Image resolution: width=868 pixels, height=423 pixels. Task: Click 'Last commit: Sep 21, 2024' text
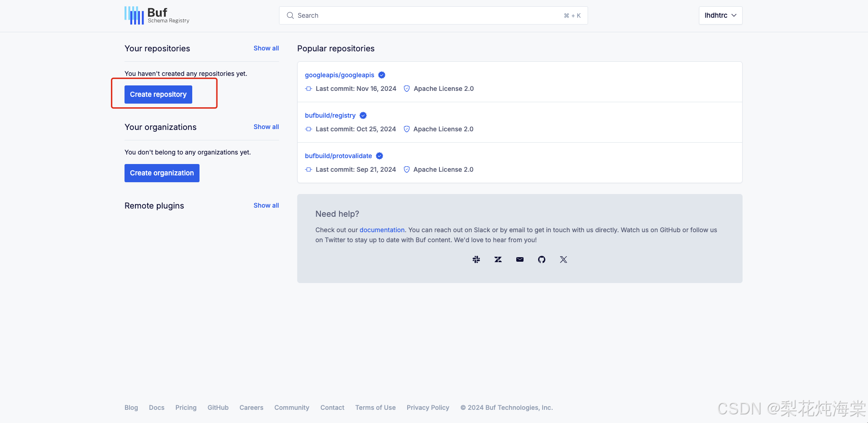(x=356, y=169)
